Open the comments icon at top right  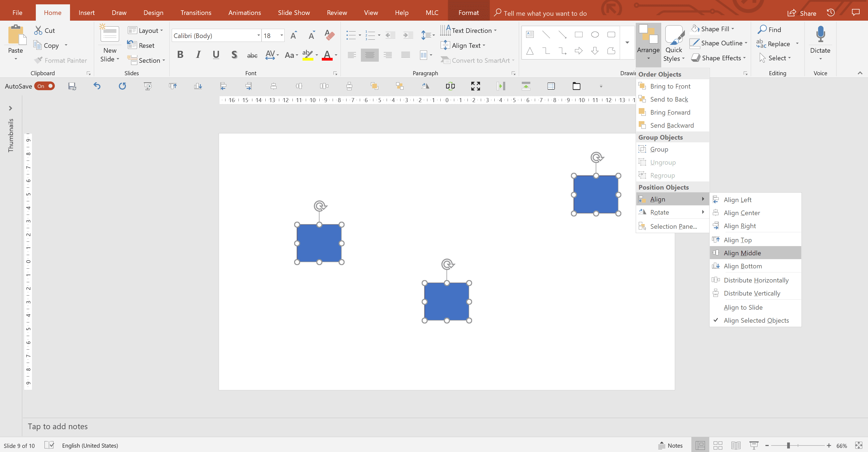click(x=856, y=12)
